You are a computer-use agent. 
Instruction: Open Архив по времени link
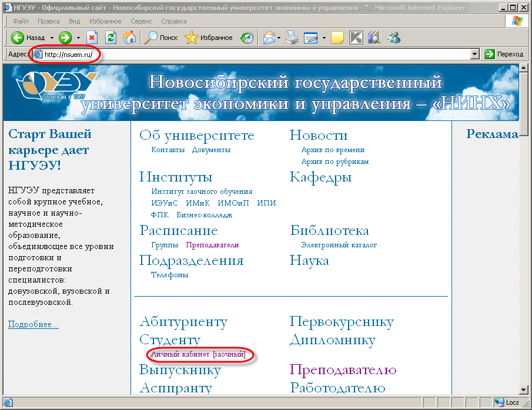(333, 150)
